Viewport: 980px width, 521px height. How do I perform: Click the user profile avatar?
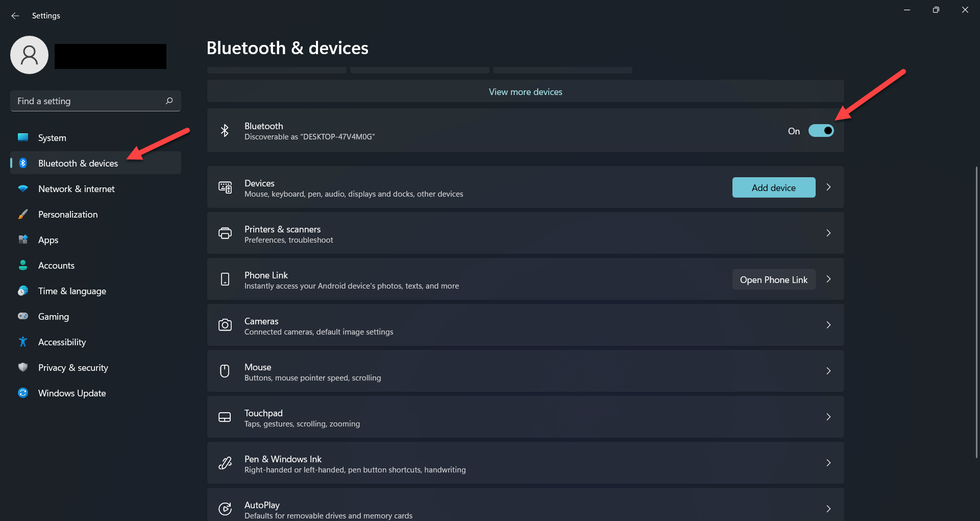pyautogui.click(x=30, y=55)
